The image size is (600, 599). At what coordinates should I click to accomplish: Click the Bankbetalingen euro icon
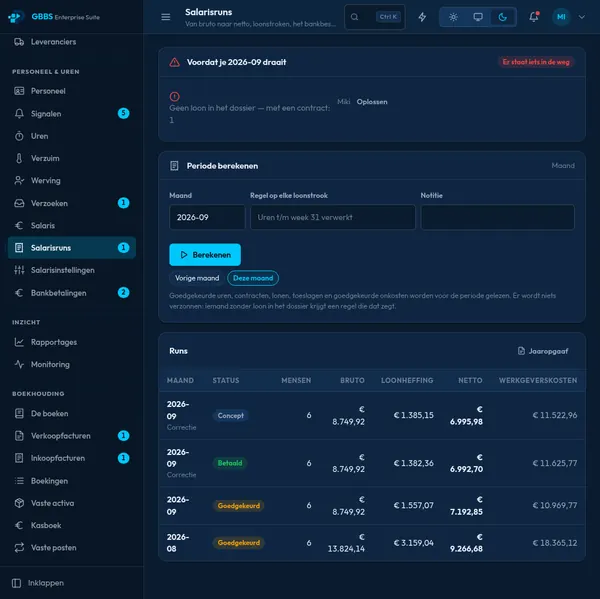click(19, 293)
